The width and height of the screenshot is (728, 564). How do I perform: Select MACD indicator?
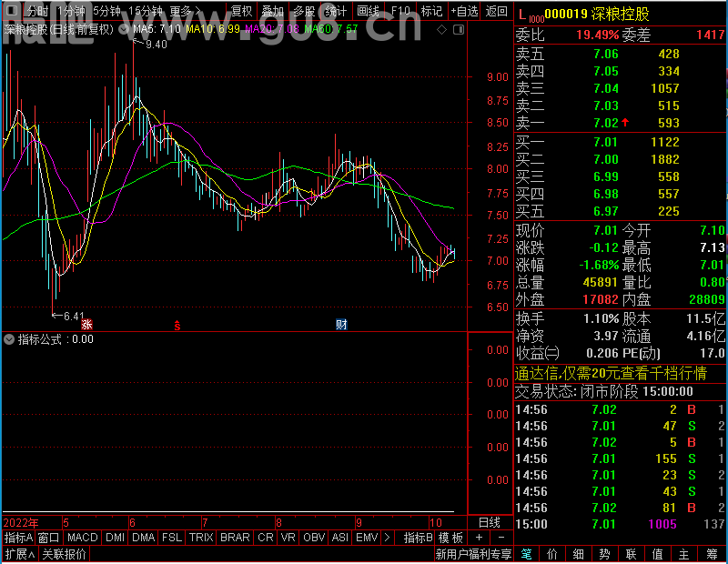pos(82,538)
